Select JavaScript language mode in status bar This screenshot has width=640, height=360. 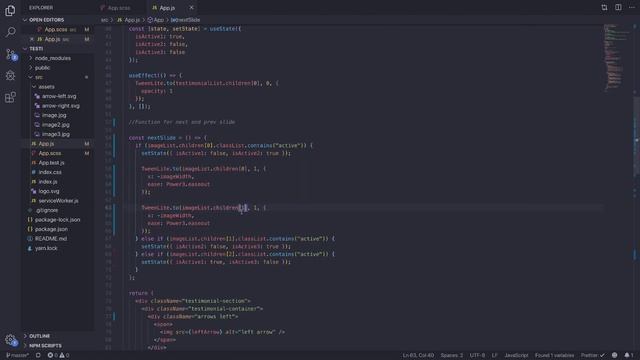tap(516, 355)
